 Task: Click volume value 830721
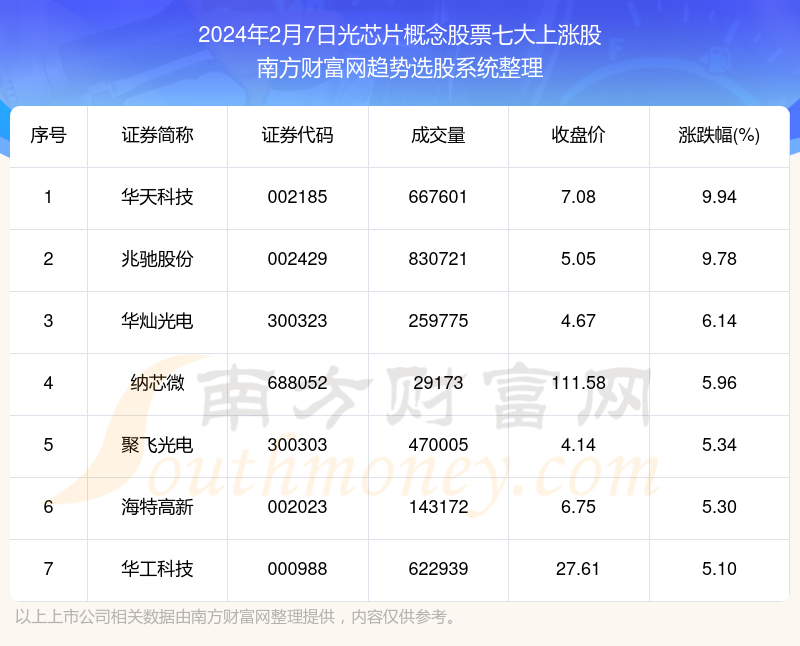438,259
